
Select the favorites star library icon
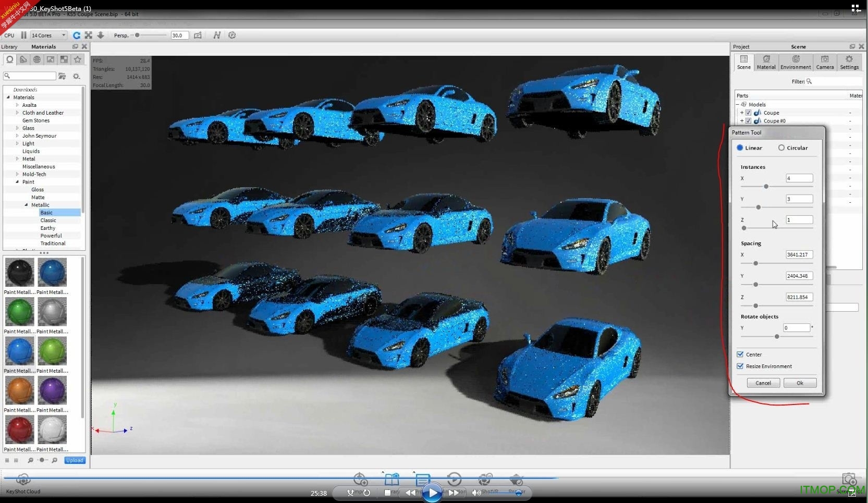click(x=78, y=60)
